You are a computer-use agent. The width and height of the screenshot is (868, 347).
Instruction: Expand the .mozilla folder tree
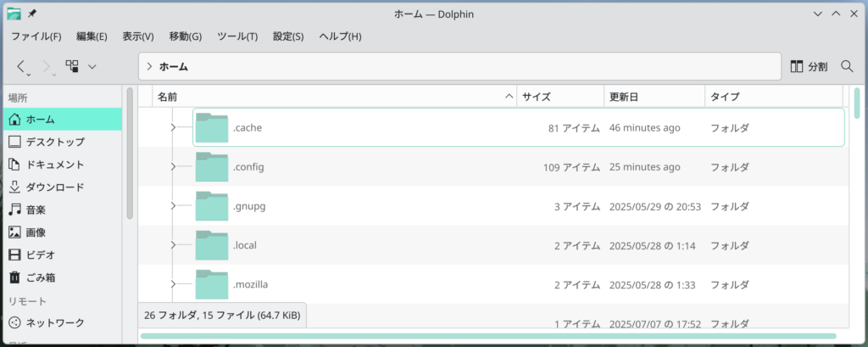click(x=173, y=284)
